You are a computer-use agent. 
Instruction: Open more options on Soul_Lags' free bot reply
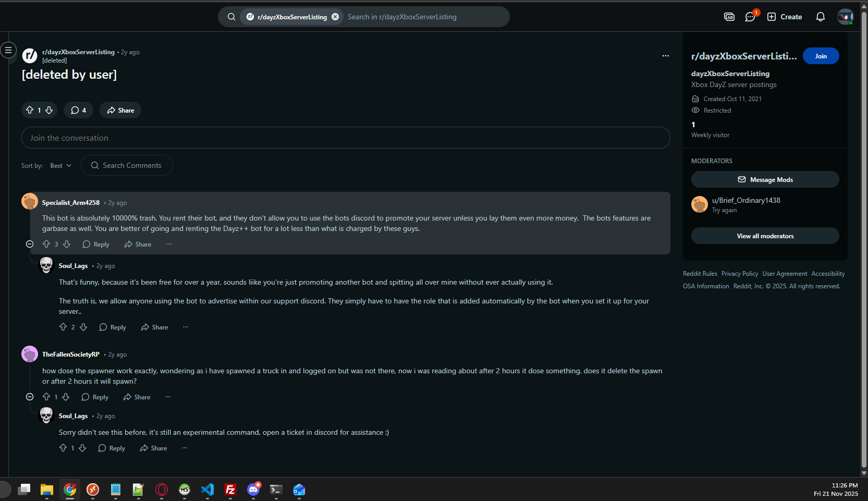[x=186, y=327]
